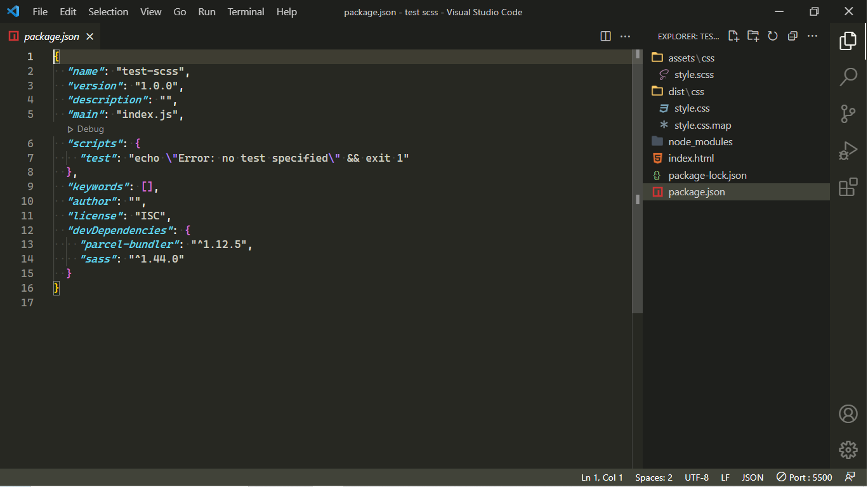Open the Edit menu
The image size is (868, 487).
point(68,11)
